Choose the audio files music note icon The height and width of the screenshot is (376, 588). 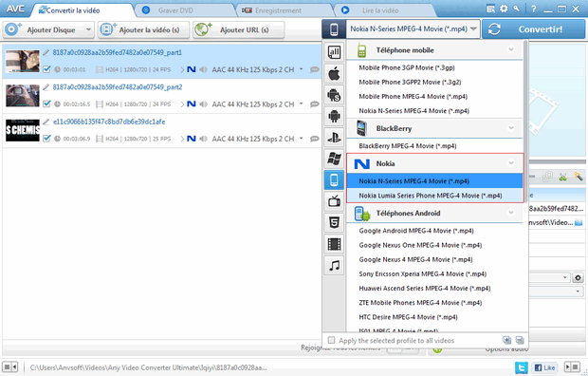(334, 266)
